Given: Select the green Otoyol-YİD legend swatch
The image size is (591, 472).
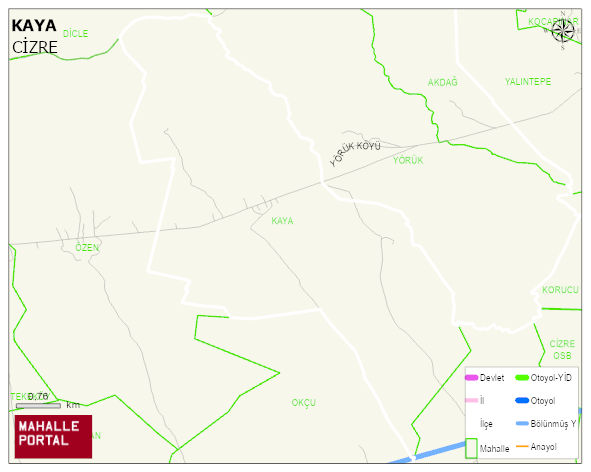Looking at the screenshot, I should tap(522, 377).
